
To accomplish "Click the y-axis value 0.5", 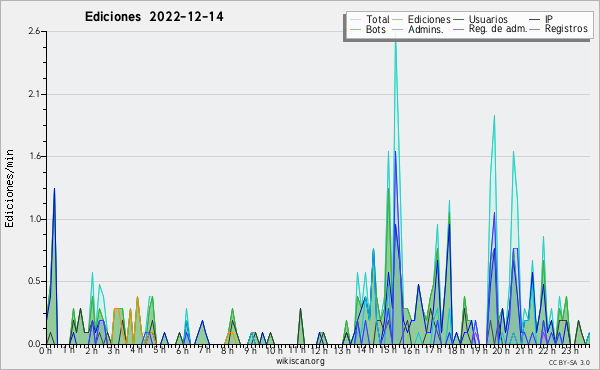I will point(34,282).
